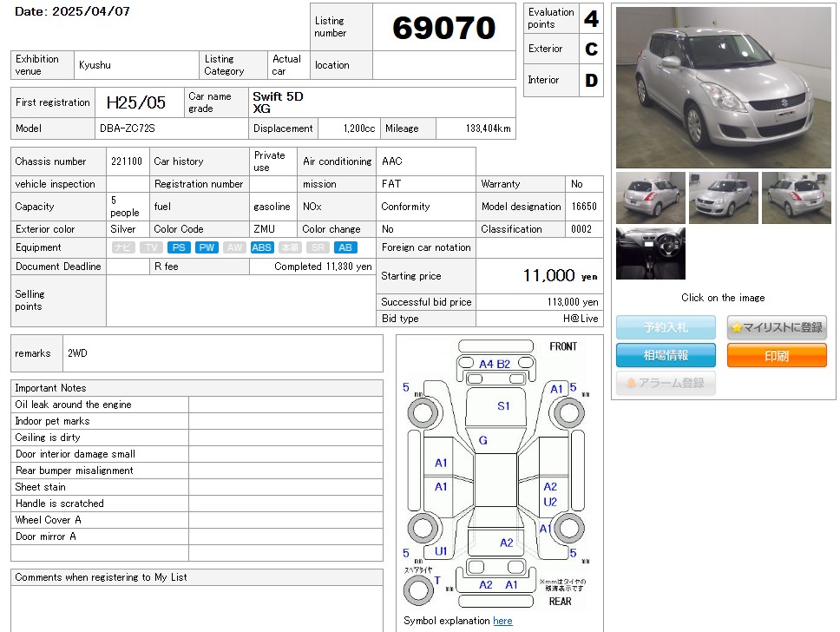Click the 'Rear bumper misalignment' note
The width and height of the screenshot is (840, 632).
75,471
